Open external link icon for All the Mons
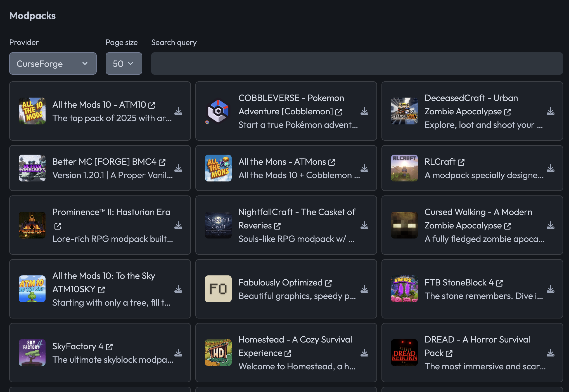 point(332,162)
